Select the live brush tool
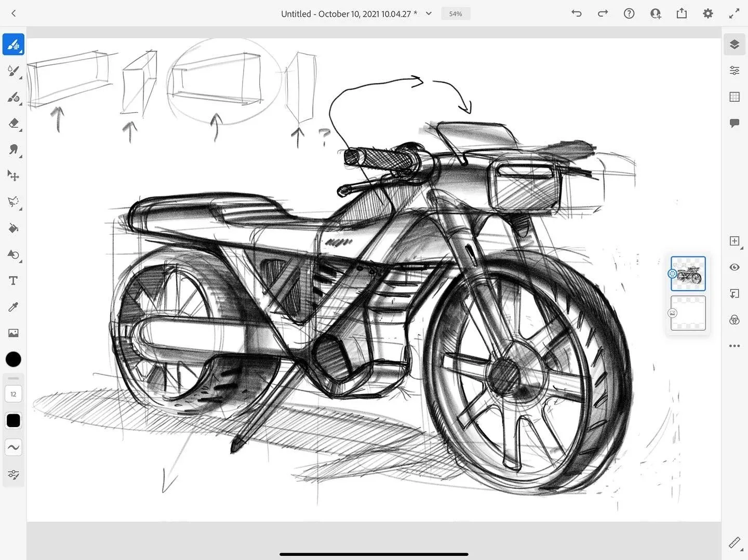Screen dimensions: 748x560 (14, 71)
